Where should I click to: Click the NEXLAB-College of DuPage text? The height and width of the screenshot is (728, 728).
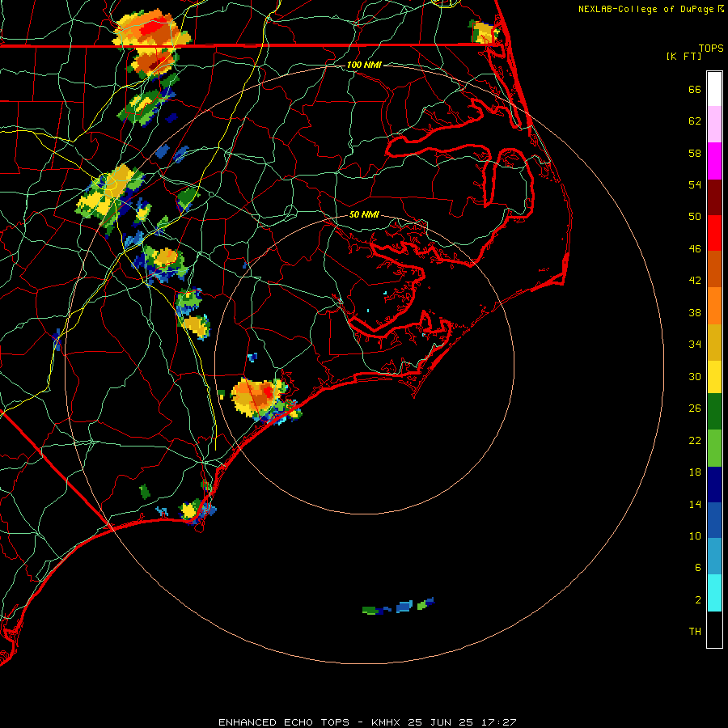645,9
